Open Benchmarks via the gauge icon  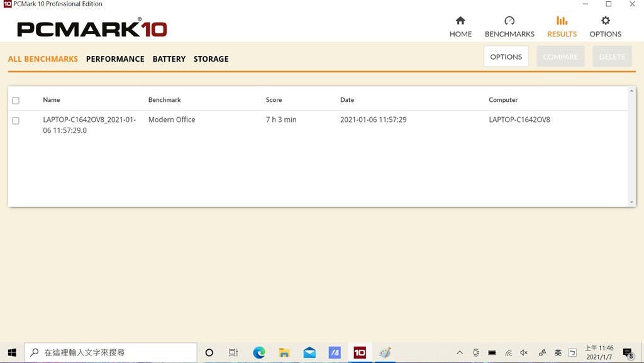click(x=509, y=21)
